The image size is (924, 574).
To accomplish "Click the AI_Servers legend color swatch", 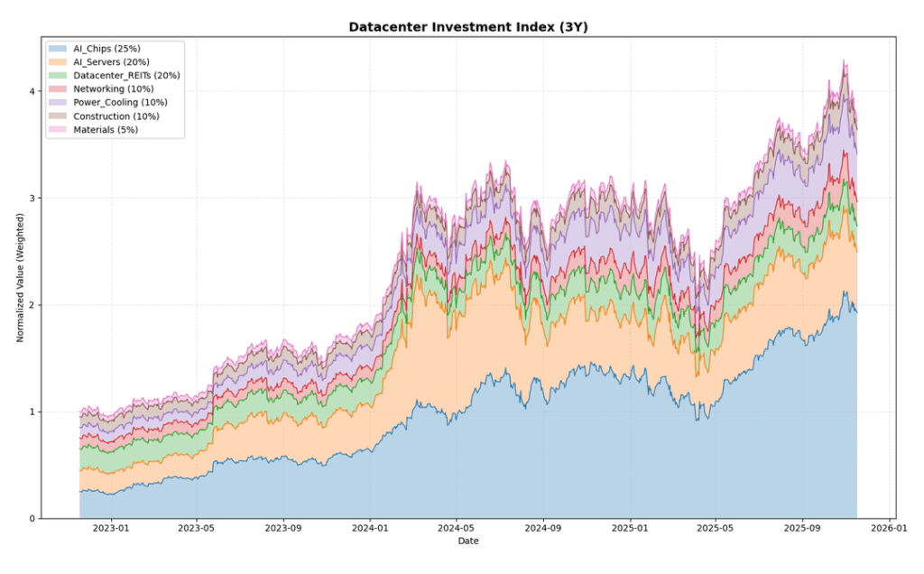I will [56, 61].
